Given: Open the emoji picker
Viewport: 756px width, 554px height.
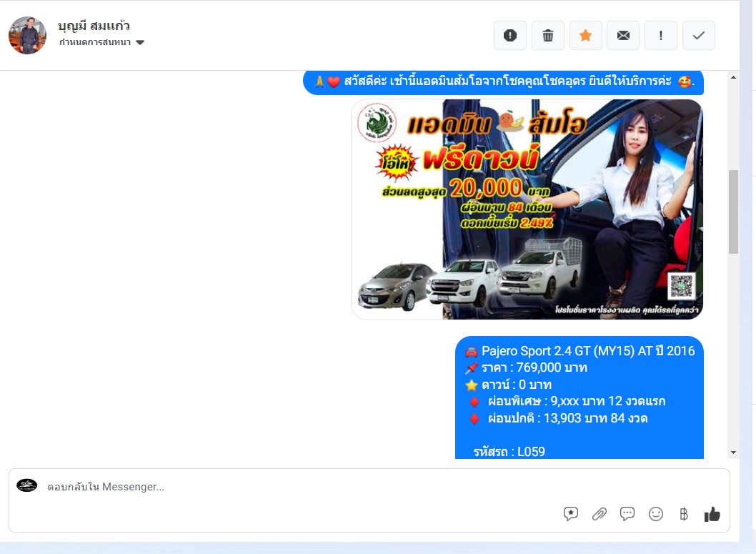Looking at the screenshot, I should pos(656,513).
